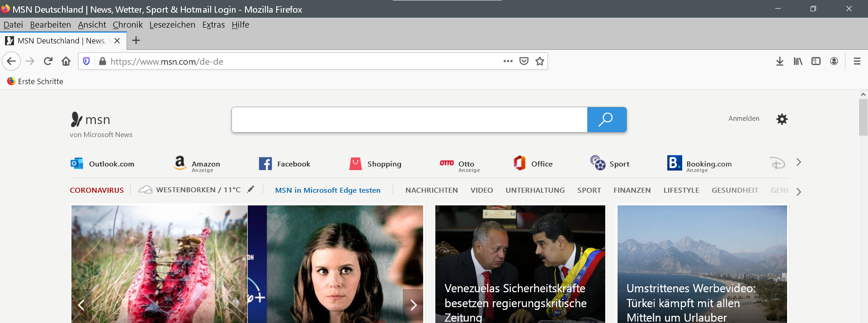This screenshot has width=868, height=323.
Task: Open the Bearbeiten menu
Action: (51, 25)
